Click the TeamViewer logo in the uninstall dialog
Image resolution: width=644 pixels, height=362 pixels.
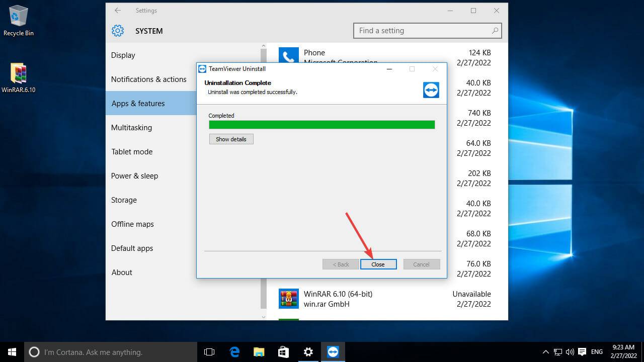pyautogui.click(x=431, y=89)
